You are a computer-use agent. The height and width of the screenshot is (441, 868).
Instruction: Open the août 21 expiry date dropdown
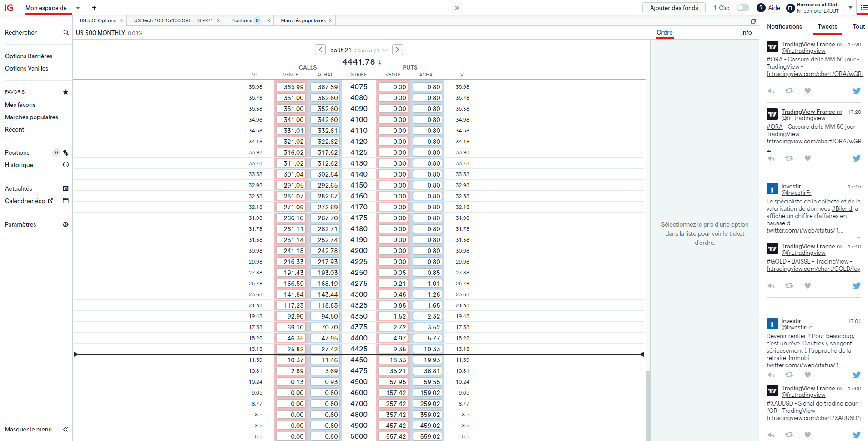(x=385, y=50)
